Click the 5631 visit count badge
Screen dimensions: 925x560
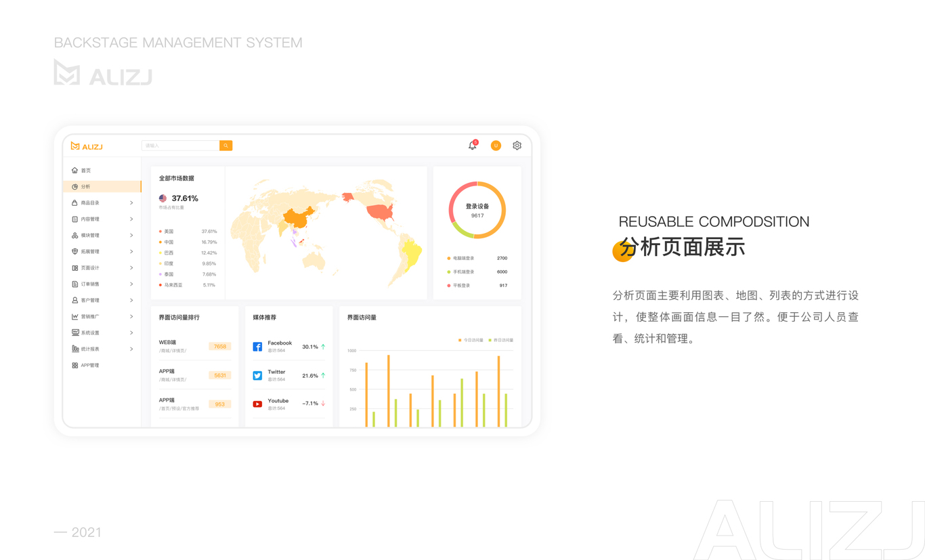coord(220,375)
